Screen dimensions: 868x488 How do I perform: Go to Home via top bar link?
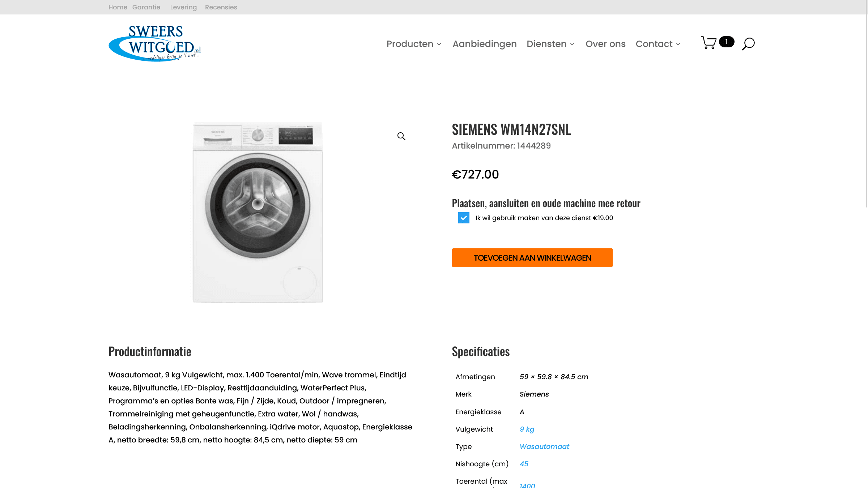(x=118, y=7)
